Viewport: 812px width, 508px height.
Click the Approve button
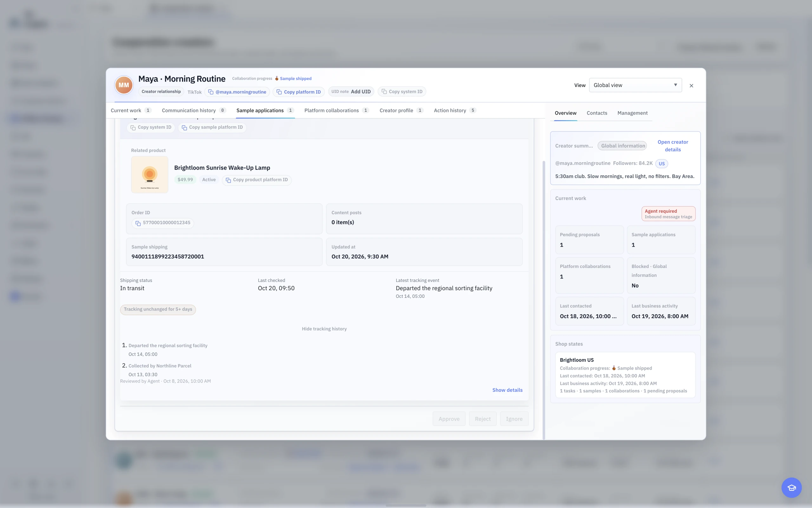point(449,419)
